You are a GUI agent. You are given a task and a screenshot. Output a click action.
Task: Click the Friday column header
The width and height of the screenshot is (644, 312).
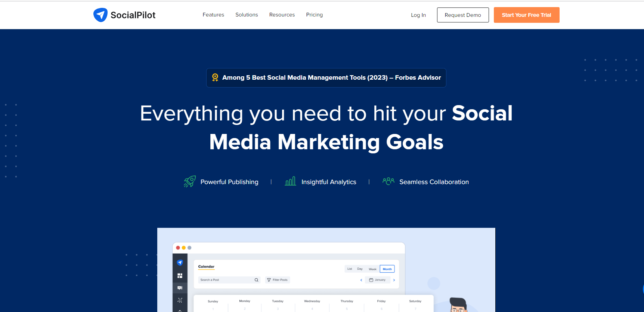pos(381,301)
